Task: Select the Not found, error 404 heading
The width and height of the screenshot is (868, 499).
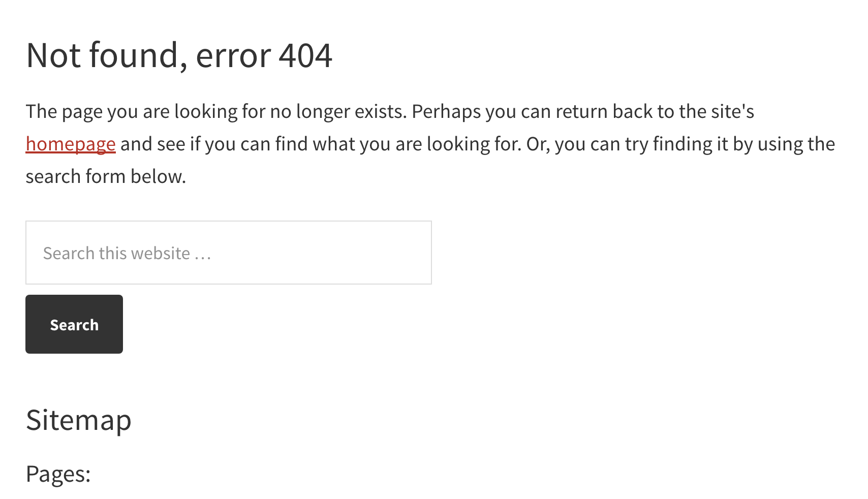Action: point(179,55)
